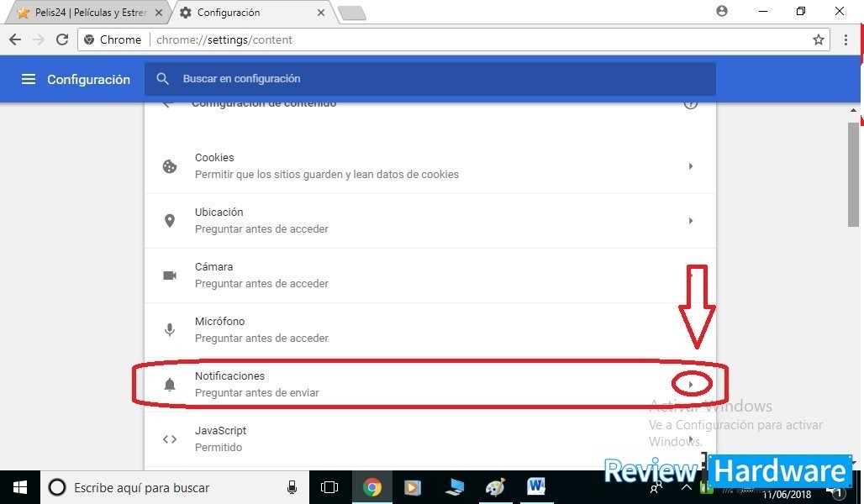Viewport: 864px width, 504px height.
Task: Switch to the Pelis24 tab
Action: point(84,13)
